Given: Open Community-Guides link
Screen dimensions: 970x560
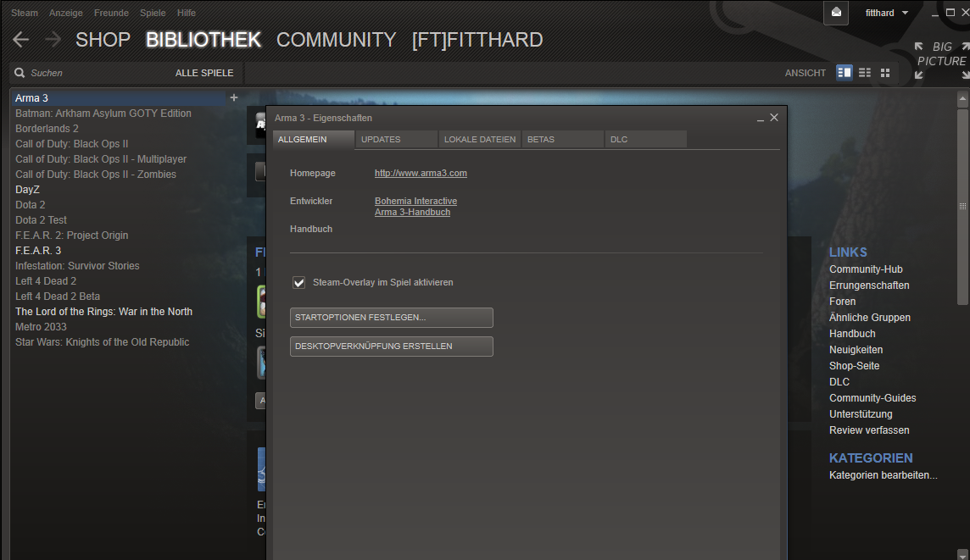Looking at the screenshot, I should point(872,398).
